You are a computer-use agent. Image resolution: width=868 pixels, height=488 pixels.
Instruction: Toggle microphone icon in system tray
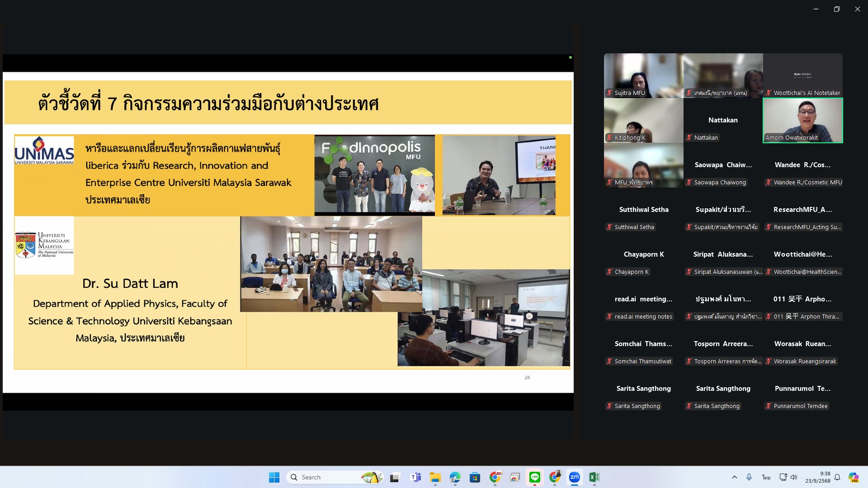749,477
